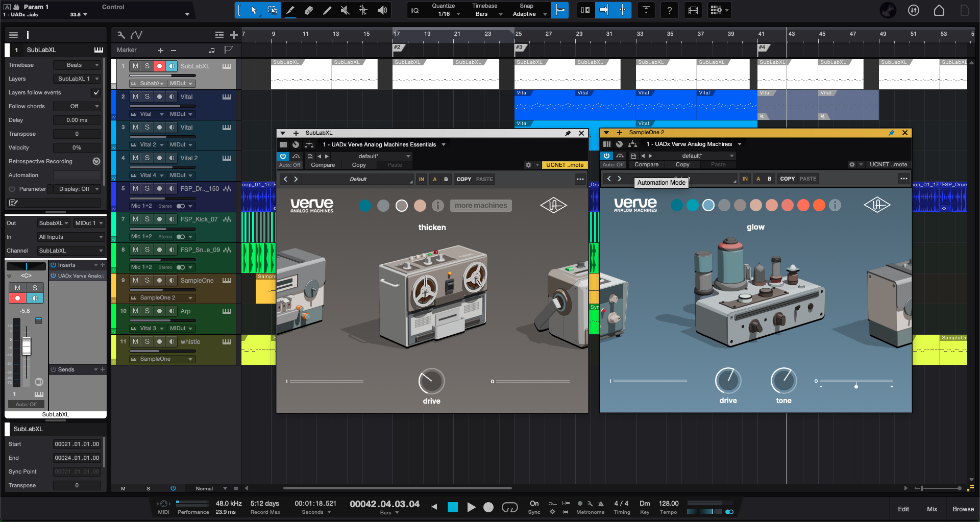Screen dimensions: 980x522
Task: Click the more machines button
Action: pyautogui.click(x=481, y=205)
